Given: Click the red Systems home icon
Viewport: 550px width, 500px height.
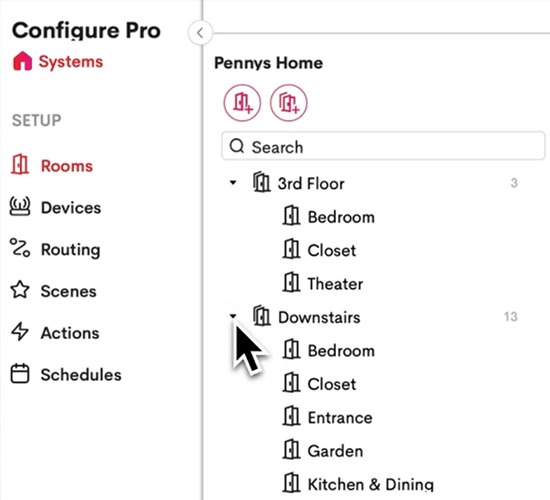Looking at the screenshot, I should [x=22, y=61].
